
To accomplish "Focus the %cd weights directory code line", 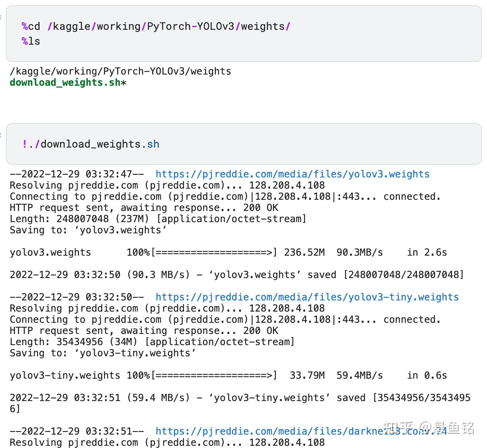I will 156,26.
